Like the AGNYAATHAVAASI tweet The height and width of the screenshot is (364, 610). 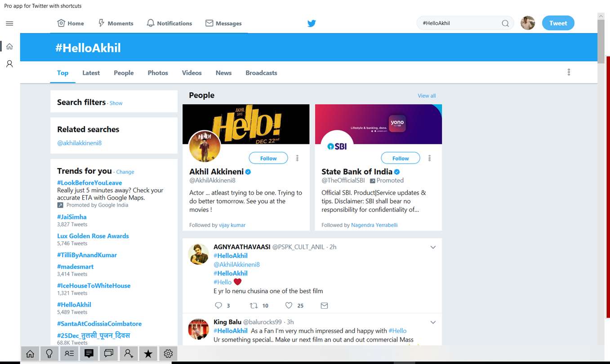click(289, 306)
